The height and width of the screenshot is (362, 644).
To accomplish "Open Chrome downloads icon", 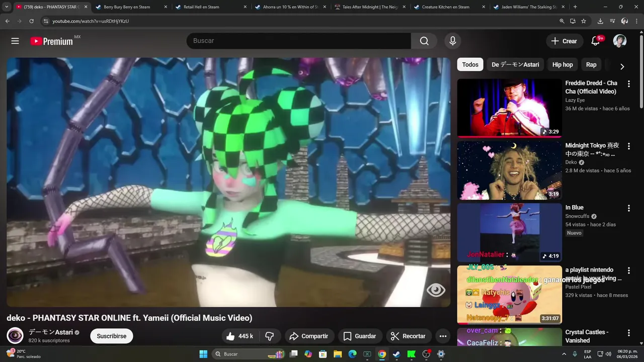I will click(600, 21).
